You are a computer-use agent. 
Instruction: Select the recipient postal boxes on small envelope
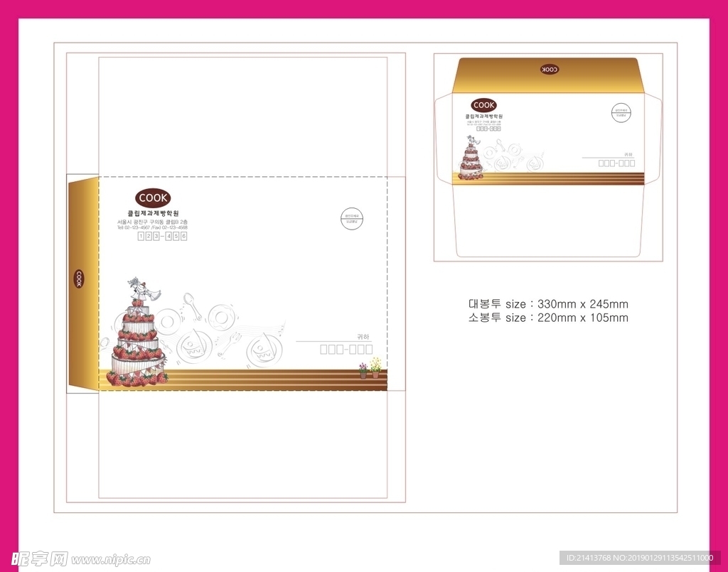click(x=616, y=163)
